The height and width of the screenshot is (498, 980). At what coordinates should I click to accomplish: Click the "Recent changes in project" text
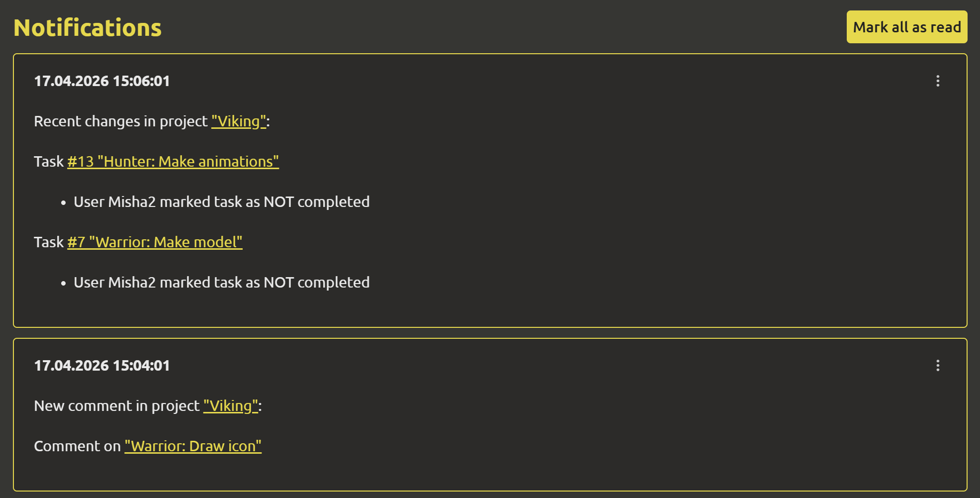(x=120, y=121)
